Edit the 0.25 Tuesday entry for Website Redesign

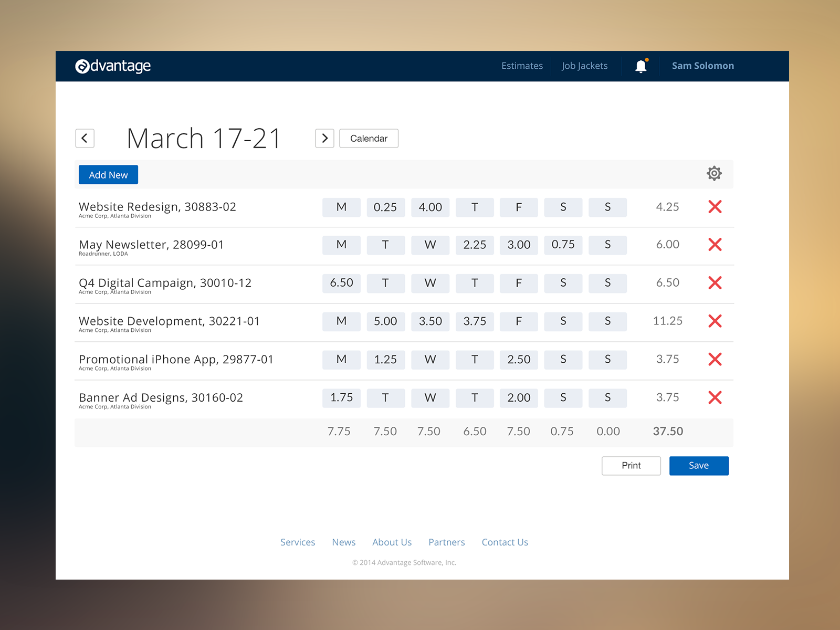(385, 207)
